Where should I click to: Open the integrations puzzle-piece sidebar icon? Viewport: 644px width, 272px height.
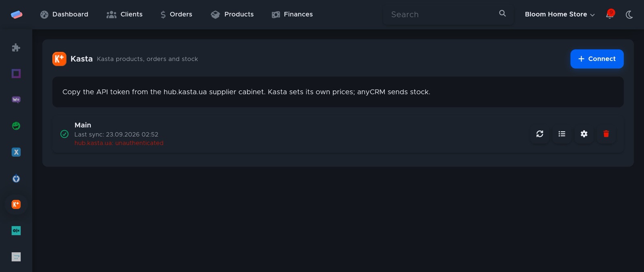[16, 48]
